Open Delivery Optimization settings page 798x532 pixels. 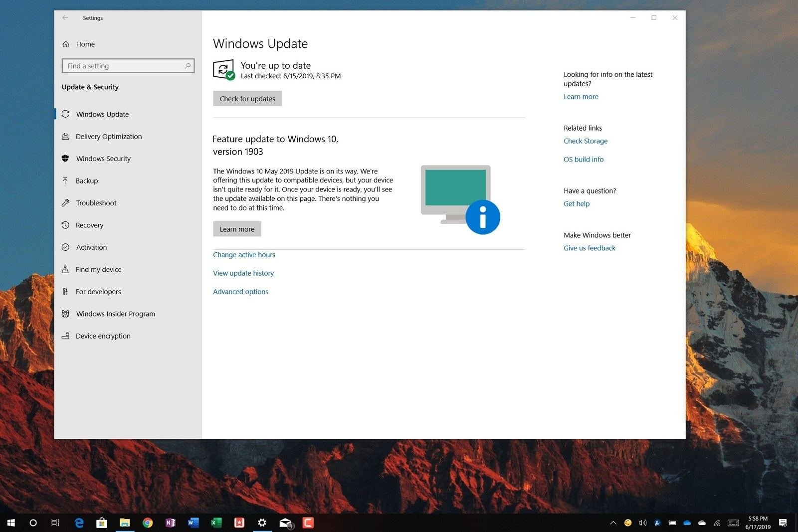[109, 137]
